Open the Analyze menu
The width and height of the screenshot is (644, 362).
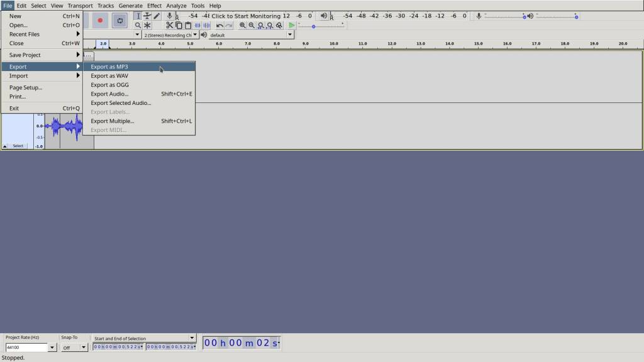[x=176, y=6]
